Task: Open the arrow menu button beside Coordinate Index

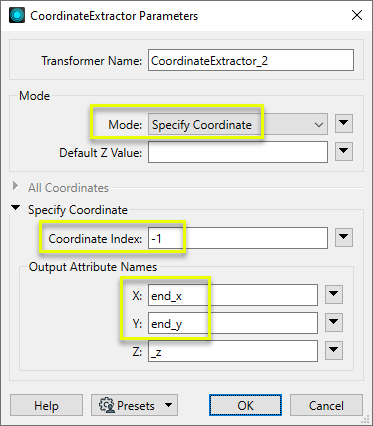Action: click(344, 238)
